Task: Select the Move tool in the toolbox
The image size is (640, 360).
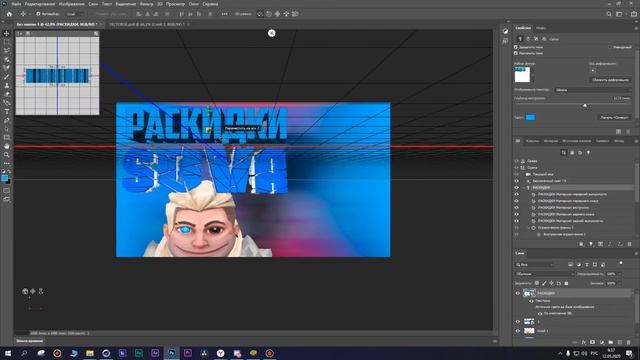Action: coord(7,33)
